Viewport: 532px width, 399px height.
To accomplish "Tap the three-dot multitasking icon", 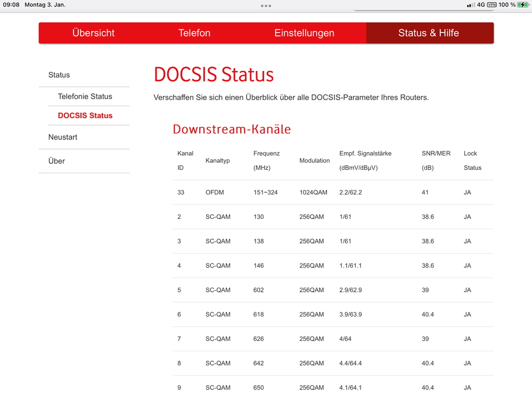I will (266, 6).
